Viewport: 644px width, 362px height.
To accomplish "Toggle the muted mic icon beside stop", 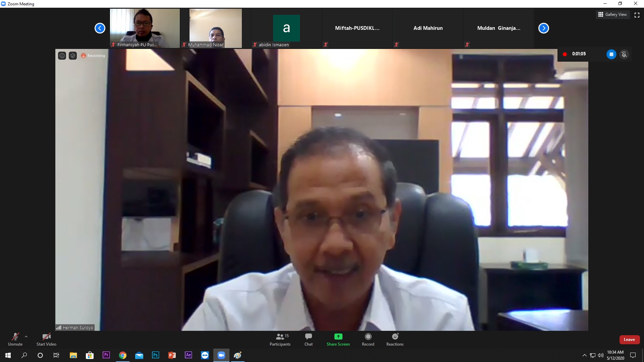I will [x=624, y=54].
